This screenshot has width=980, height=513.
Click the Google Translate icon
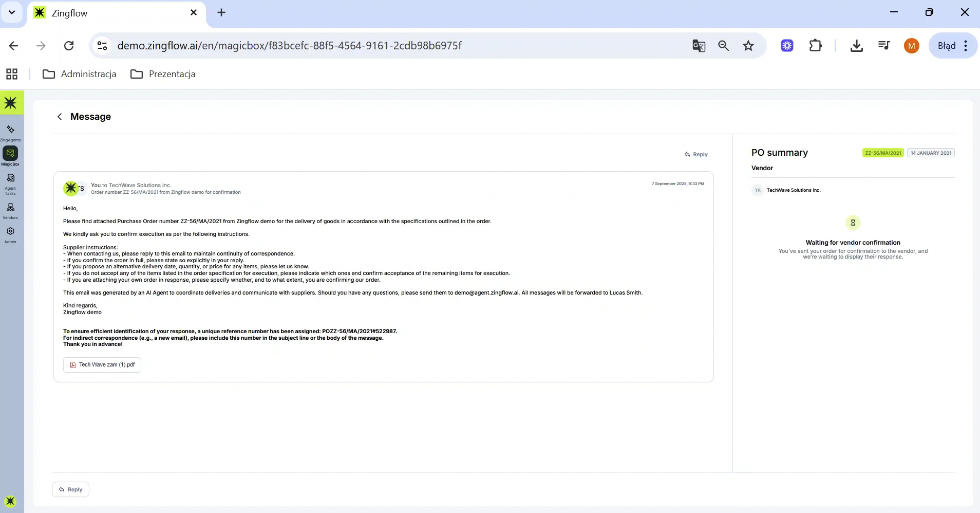(x=699, y=46)
